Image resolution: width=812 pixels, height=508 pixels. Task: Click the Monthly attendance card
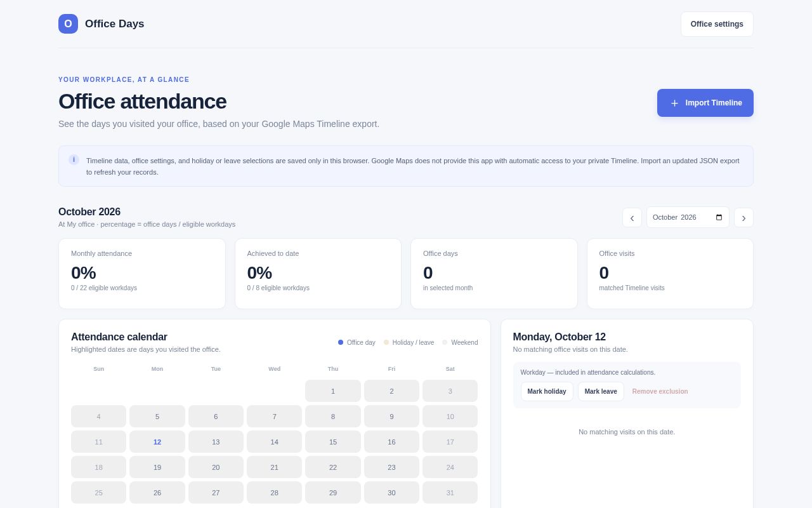pyautogui.click(x=142, y=274)
